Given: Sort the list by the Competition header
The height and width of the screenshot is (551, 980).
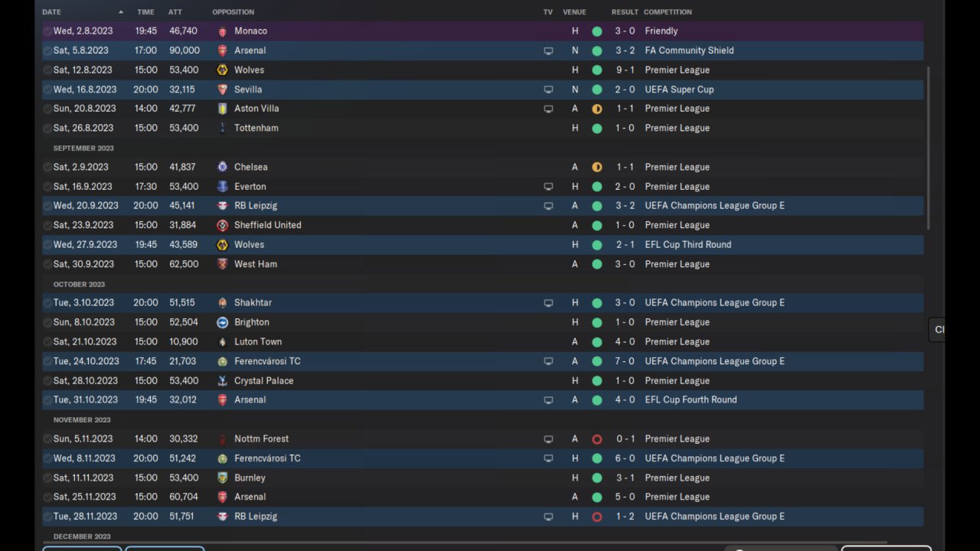Looking at the screenshot, I should [667, 12].
